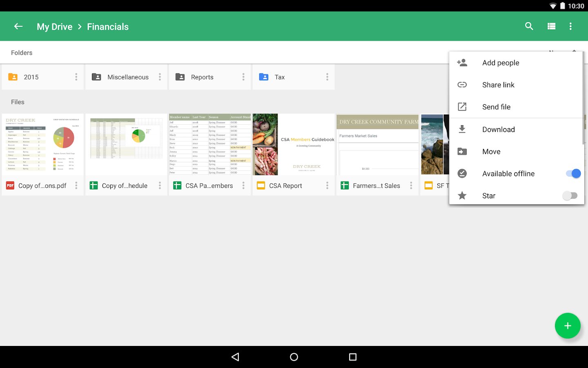Navigate to My Drive breadcrumb
Screen dimensions: 588x368
coord(54,27)
